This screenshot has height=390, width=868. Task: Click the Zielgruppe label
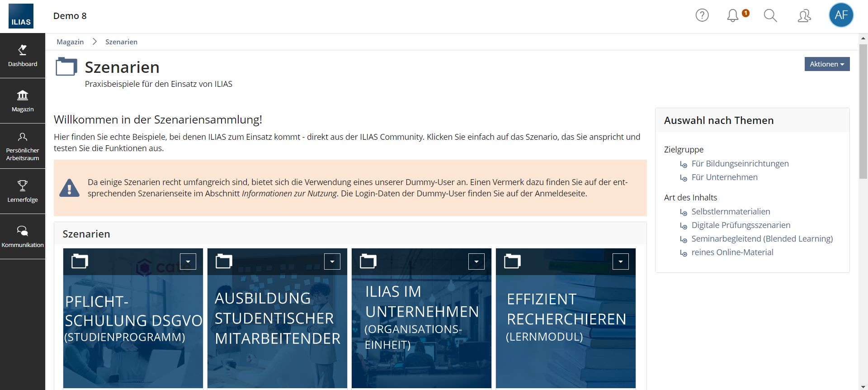[x=684, y=149]
